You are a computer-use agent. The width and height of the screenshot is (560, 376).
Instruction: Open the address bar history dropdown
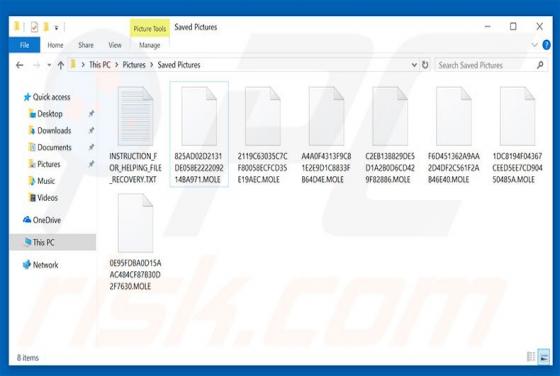pyautogui.click(x=414, y=65)
